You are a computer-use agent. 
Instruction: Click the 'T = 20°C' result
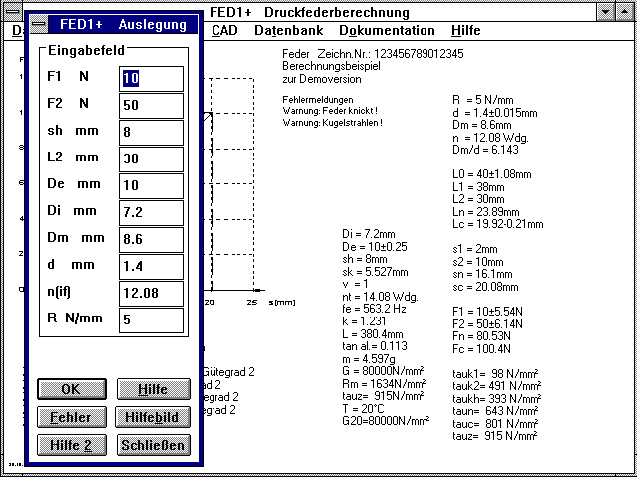click(363, 409)
